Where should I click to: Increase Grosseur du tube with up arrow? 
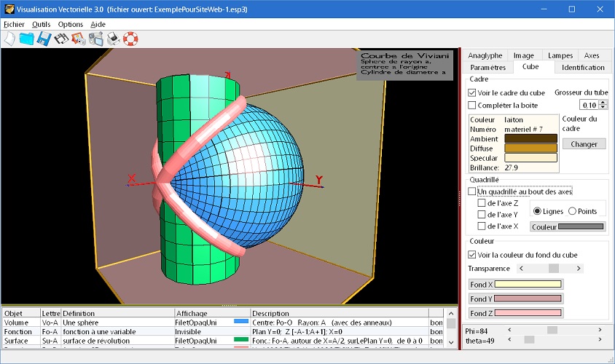[603, 103]
